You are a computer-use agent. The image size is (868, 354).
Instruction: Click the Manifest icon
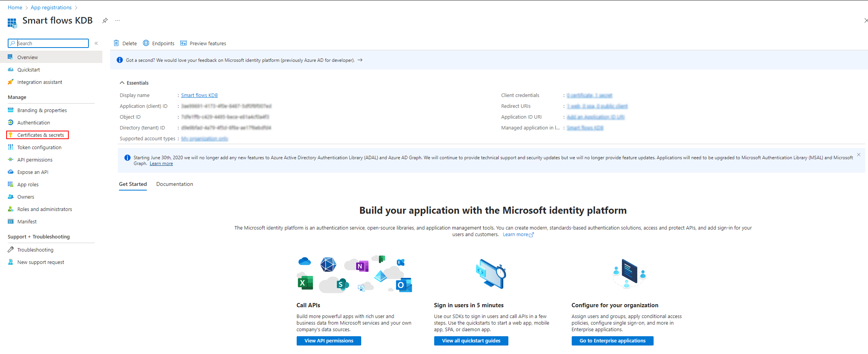(x=11, y=221)
